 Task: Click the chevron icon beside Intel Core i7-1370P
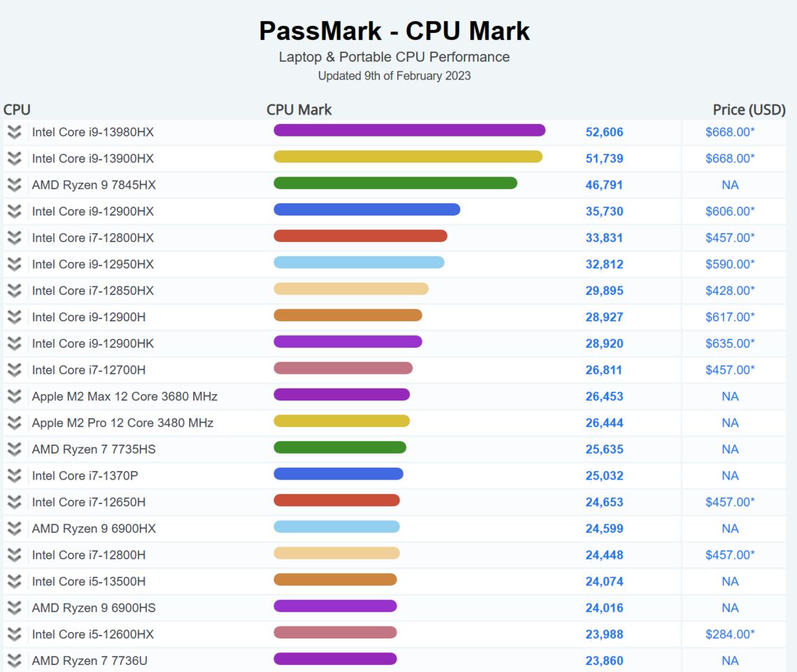click(x=14, y=475)
